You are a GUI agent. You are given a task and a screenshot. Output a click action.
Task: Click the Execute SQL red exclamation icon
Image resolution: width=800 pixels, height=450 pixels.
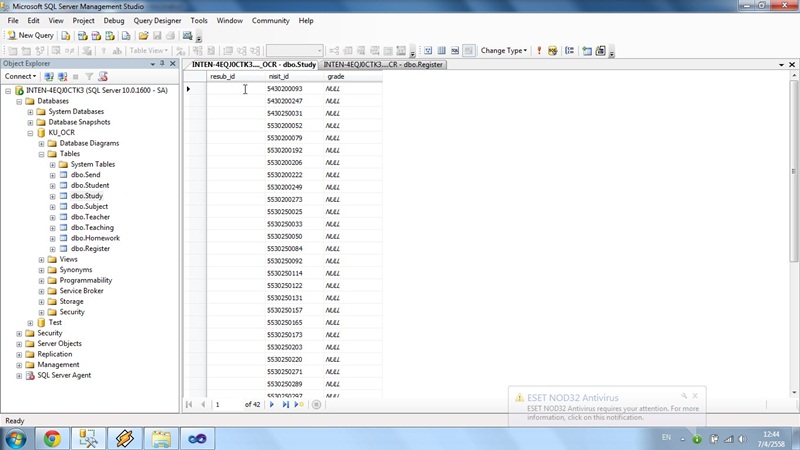(x=539, y=50)
